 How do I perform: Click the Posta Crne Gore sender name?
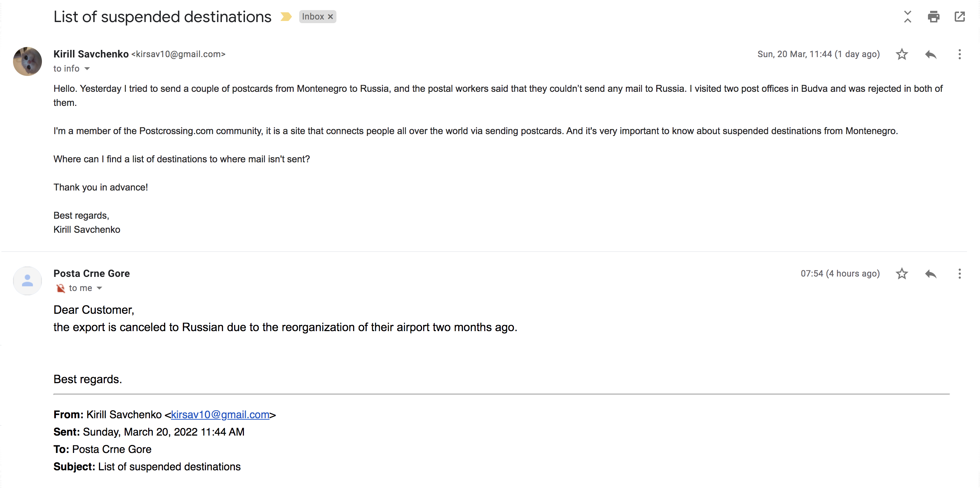pyautogui.click(x=91, y=273)
